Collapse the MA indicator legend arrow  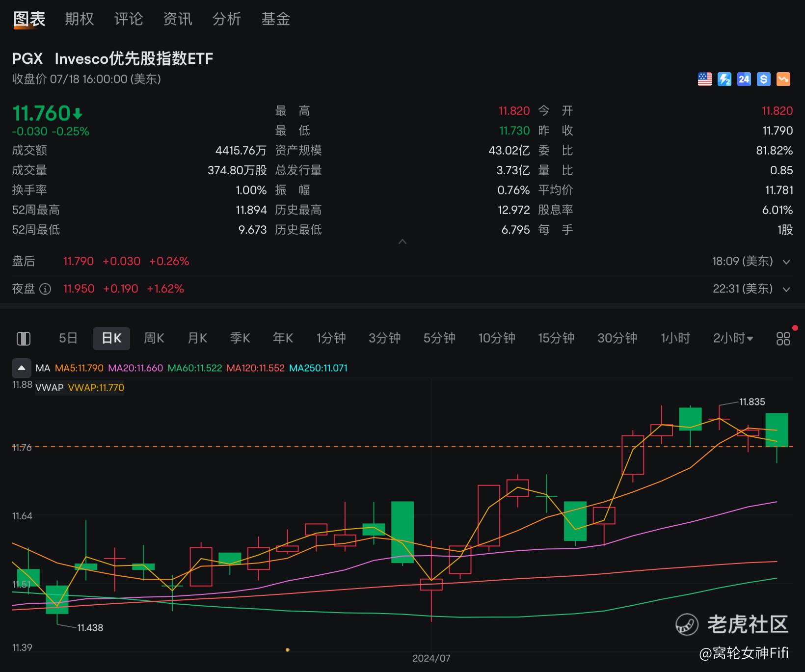pyautogui.click(x=22, y=368)
